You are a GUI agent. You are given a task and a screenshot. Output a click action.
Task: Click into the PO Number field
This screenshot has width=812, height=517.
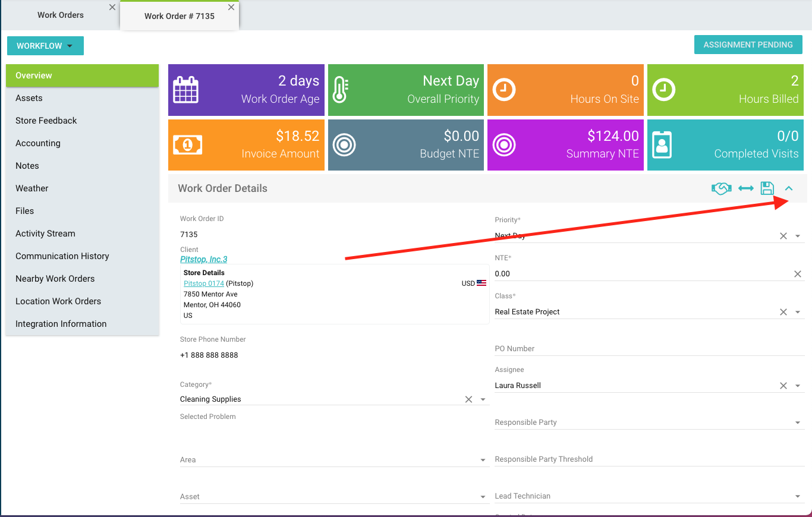(x=648, y=349)
